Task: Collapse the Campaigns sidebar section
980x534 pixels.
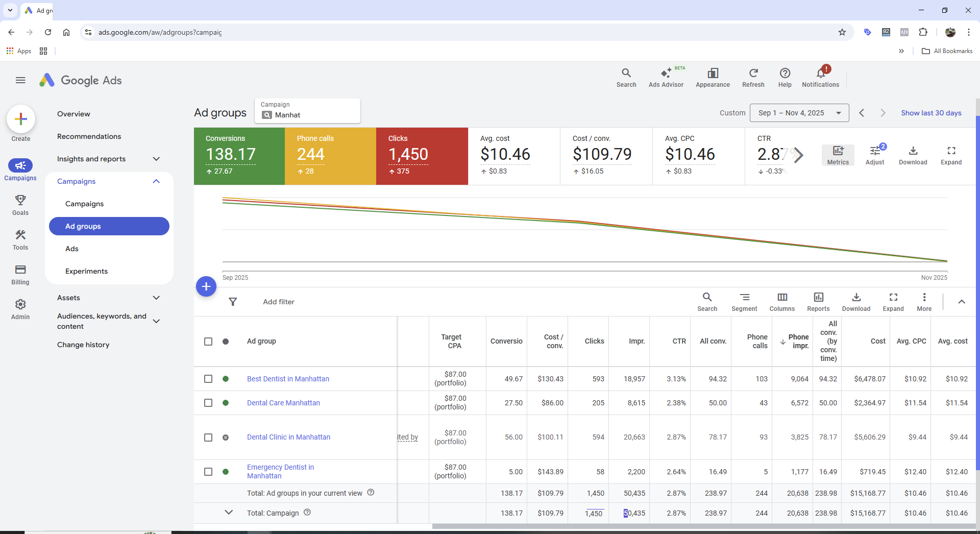Action: [x=156, y=181]
